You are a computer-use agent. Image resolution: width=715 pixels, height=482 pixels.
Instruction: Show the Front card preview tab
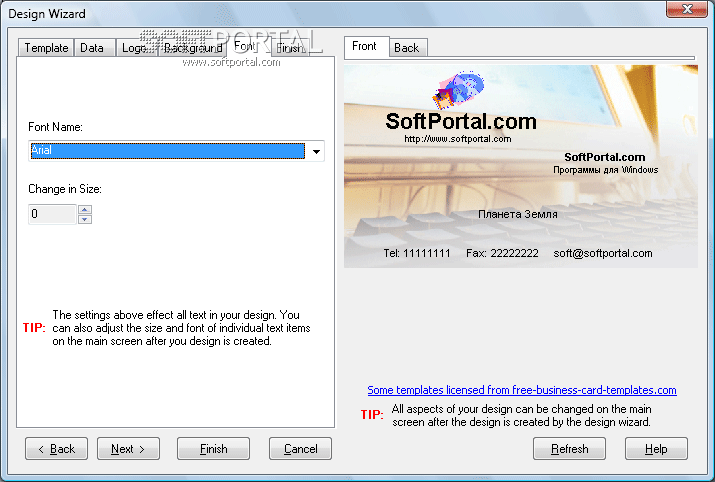click(367, 47)
